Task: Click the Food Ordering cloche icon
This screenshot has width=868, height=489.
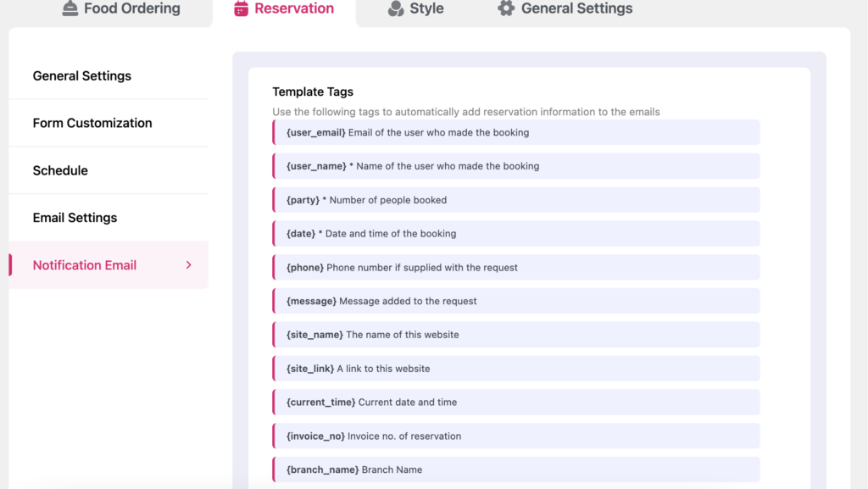Action: click(x=70, y=8)
